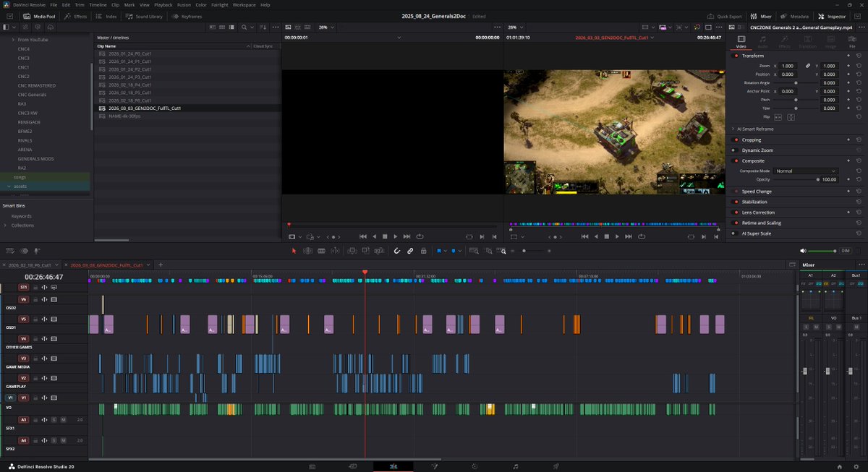The height and width of the screenshot is (472, 868).
Task: Toggle Loop playback in timeline viewer
Action: [x=641, y=236]
